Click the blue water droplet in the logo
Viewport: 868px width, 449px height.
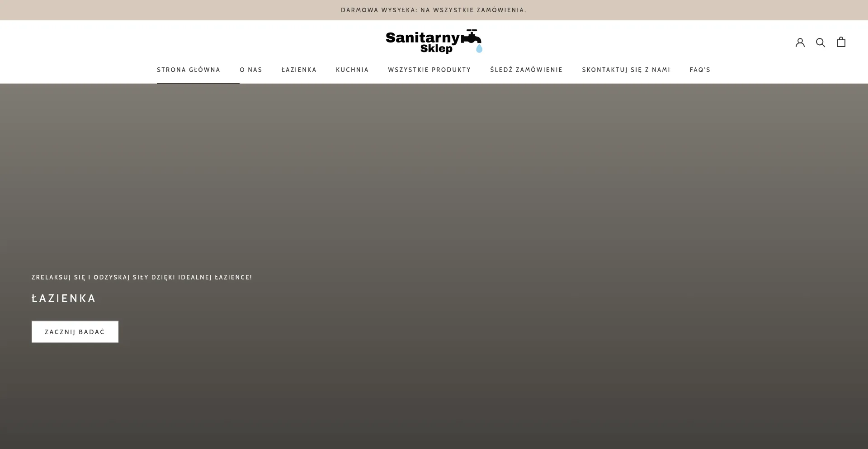pos(479,48)
